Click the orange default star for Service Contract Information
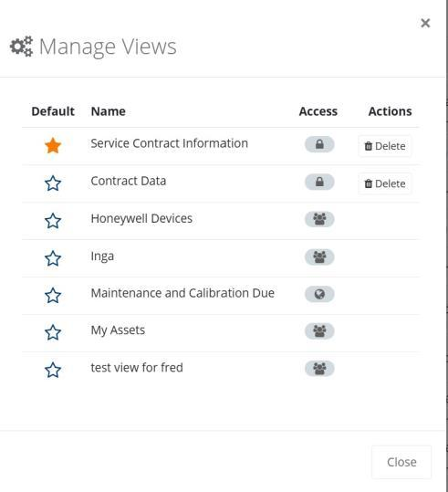This screenshot has width=448, height=492. 53,146
